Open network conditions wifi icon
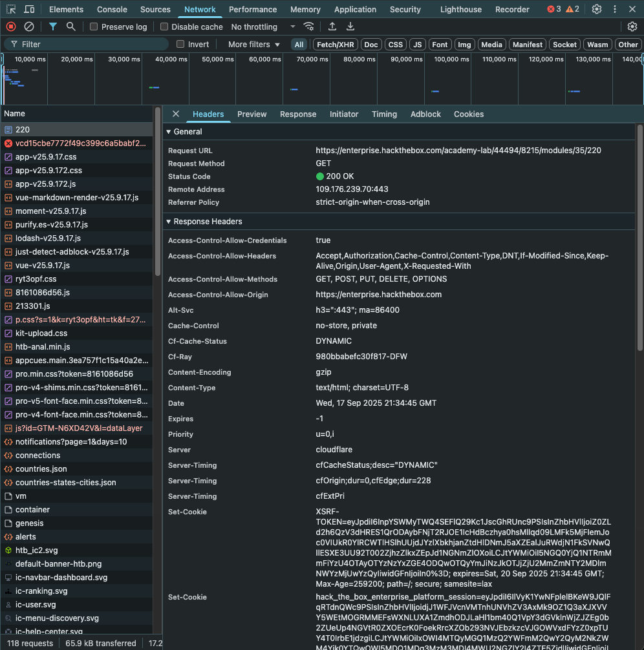Viewport: 644px width, 650px height. [309, 26]
